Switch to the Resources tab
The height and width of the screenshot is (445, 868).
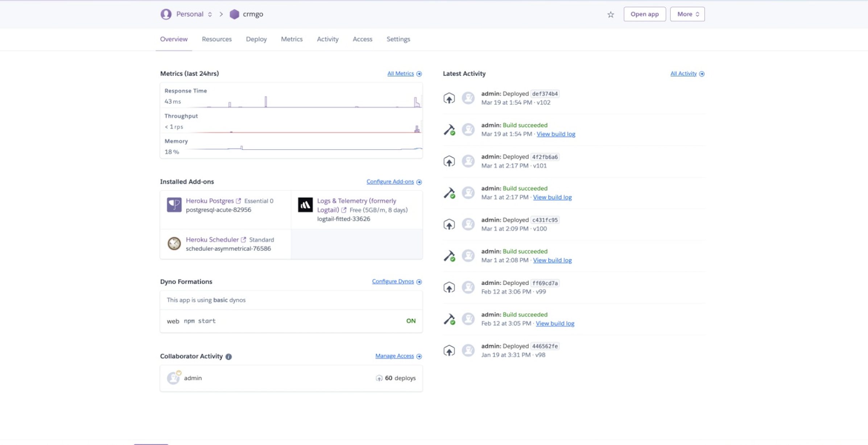tap(216, 39)
